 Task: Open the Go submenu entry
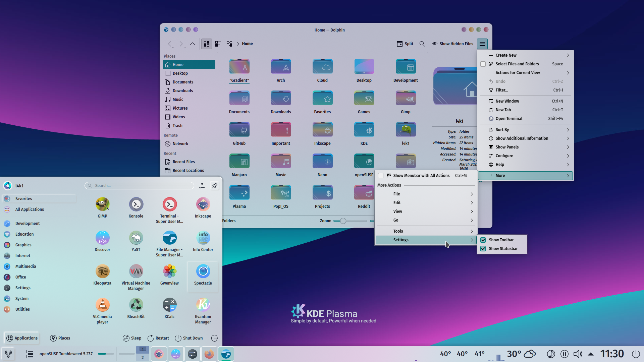pyautogui.click(x=426, y=220)
